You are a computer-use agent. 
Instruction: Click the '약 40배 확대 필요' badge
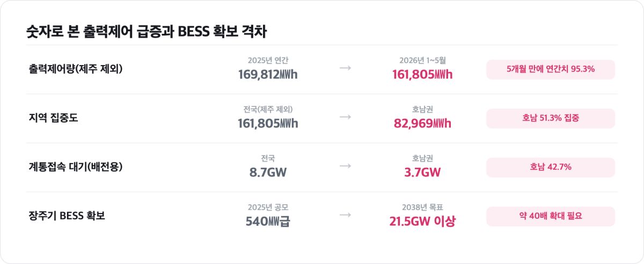[x=551, y=216]
